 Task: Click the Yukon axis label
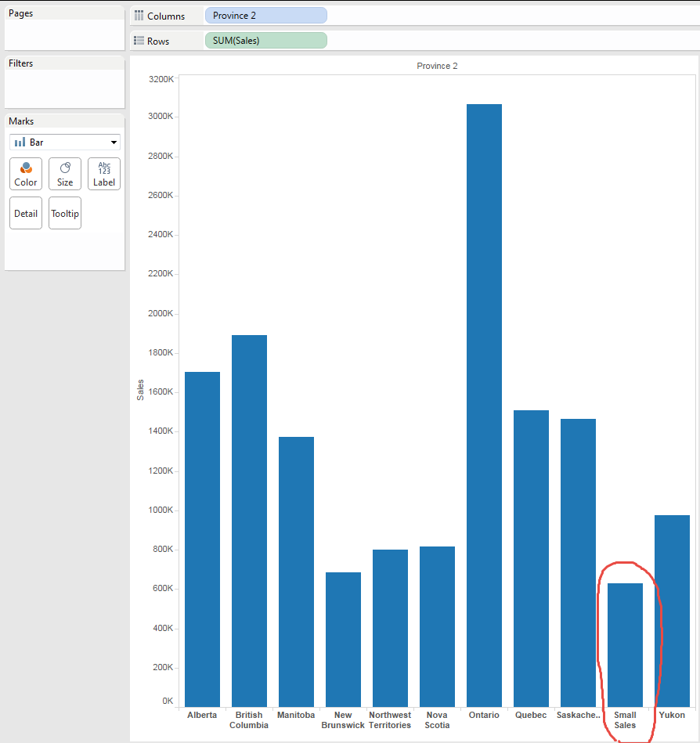(672, 715)
